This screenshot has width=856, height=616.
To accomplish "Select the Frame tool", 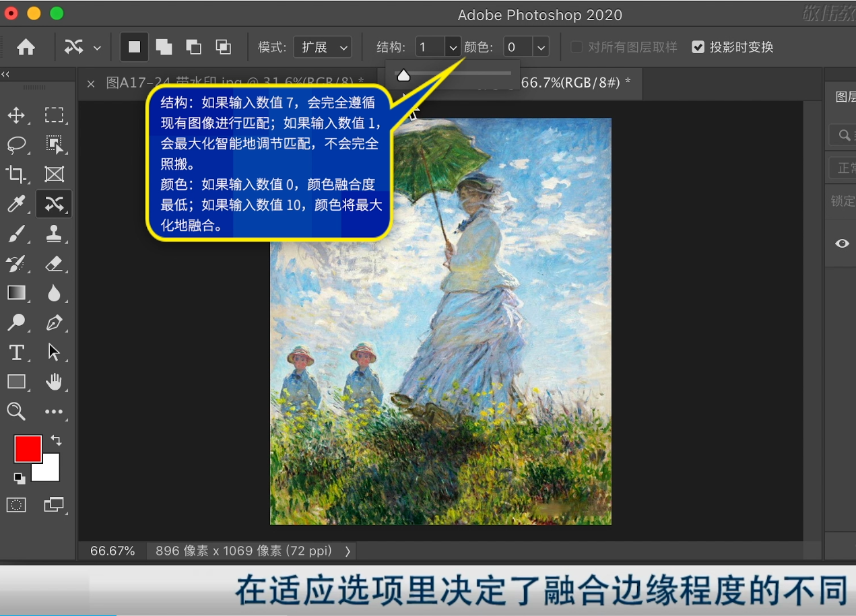I will 54,174.
